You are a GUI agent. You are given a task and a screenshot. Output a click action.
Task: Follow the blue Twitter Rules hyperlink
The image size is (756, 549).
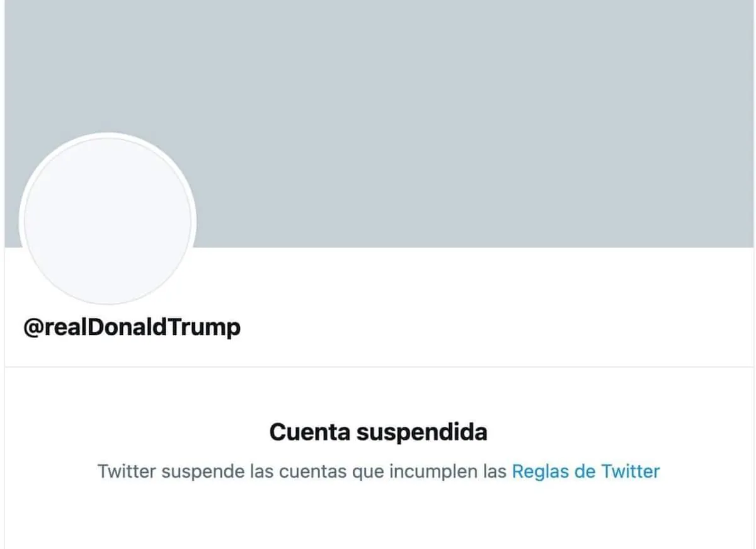[x=586, y=471]
